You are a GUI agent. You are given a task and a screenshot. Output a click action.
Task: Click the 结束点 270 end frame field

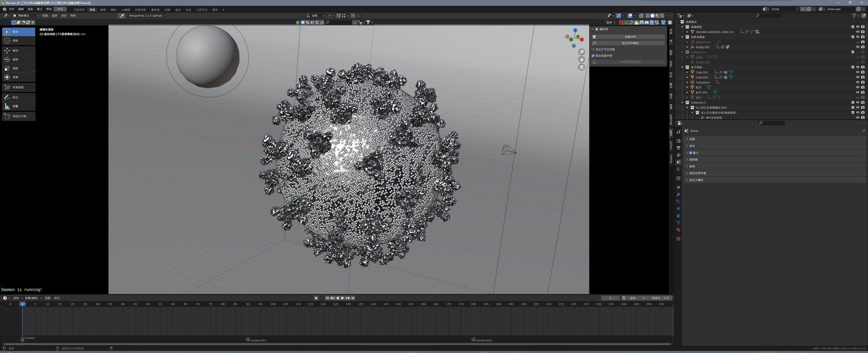[661, 298]
